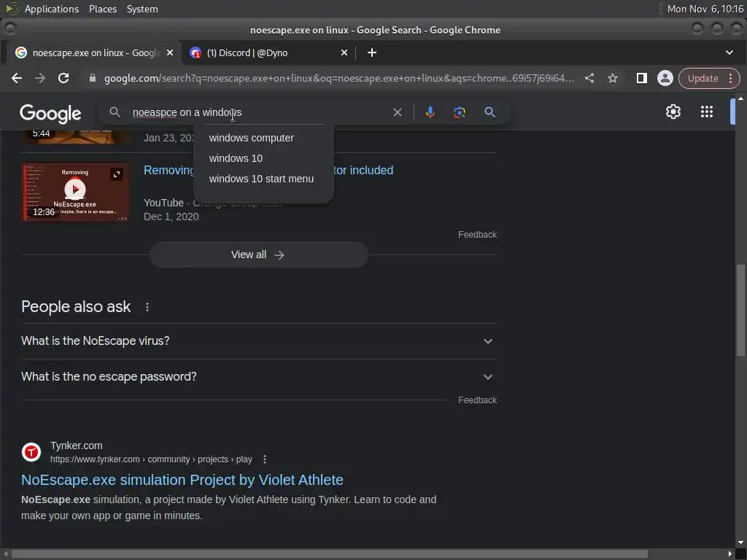This screenshot has width=747, height=560.
Task: Click the vertical page scrollbar thumb
Action: coord(740,309)
